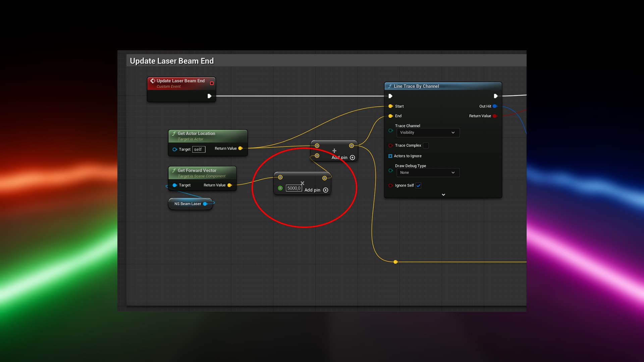This screenshot has height=362, width=644.
Task: Click the self target field
Action: coord(199,149)
